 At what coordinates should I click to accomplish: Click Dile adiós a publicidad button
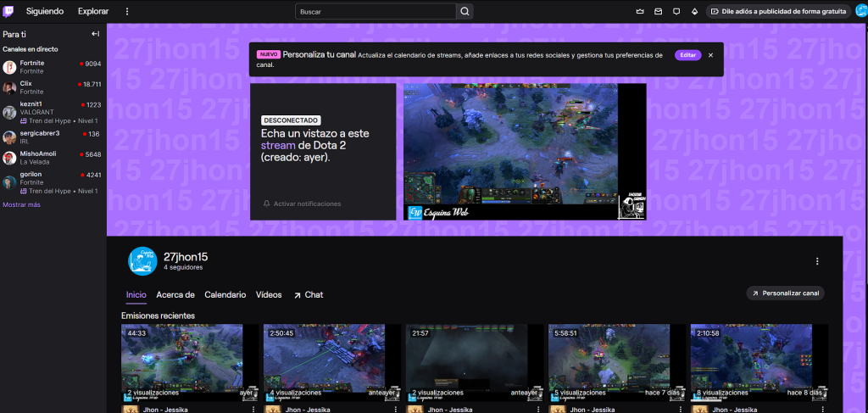(x=778, y=11)
